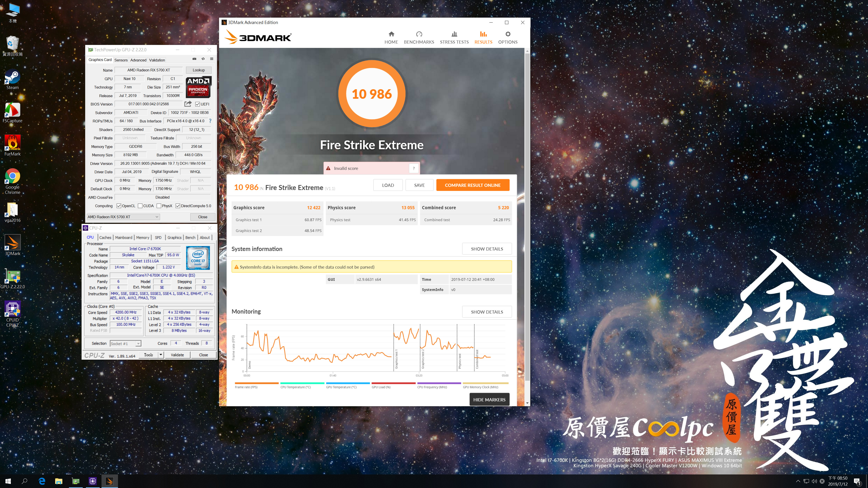Viewport: 868px width, 488px height.
Task: Toggle the DirectCompute 5.0 checkbox
Action: tap(178, 206)
